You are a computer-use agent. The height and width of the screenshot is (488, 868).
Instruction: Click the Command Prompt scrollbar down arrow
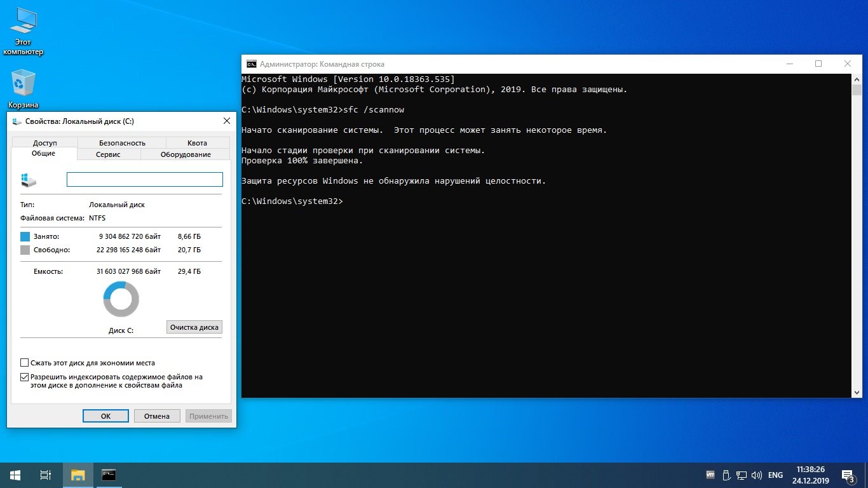click(x=857, y=392)
